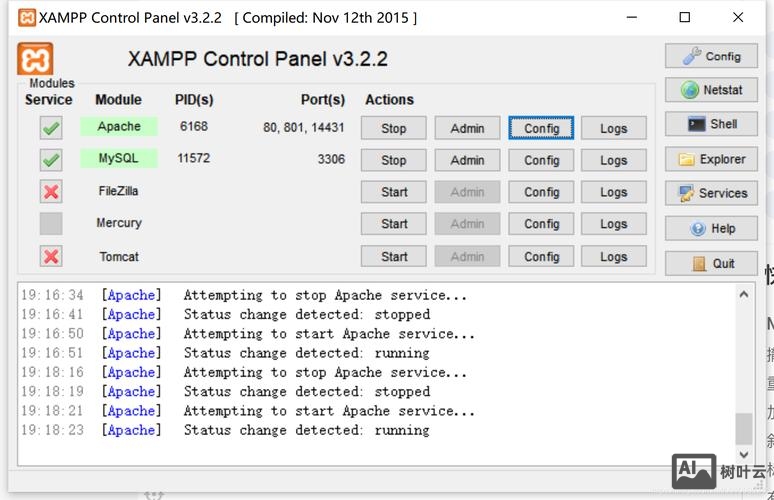Stop the Apache module
The height and width of the screenshot is (500, 774).
pos(394,128)
